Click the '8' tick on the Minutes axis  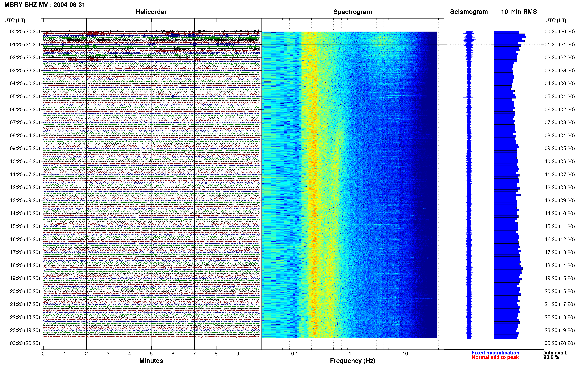click(216, 354)
